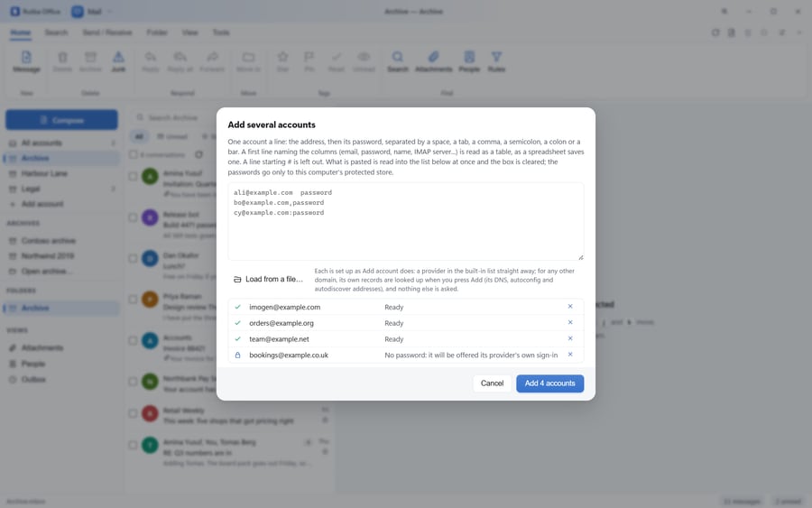The height and width of the screenshot is (508, 812).
Task: Click the Archive button in the ribbon
Action: click(x=90, y=61)
